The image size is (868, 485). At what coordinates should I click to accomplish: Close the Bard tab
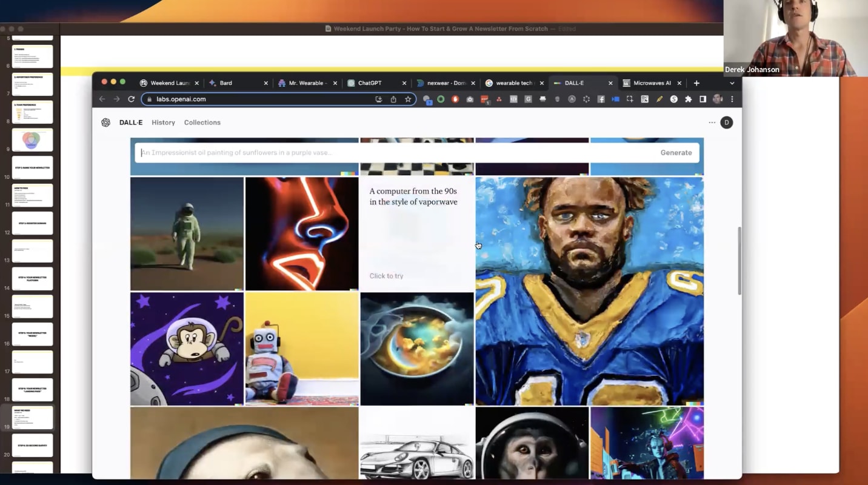point(265,83)
